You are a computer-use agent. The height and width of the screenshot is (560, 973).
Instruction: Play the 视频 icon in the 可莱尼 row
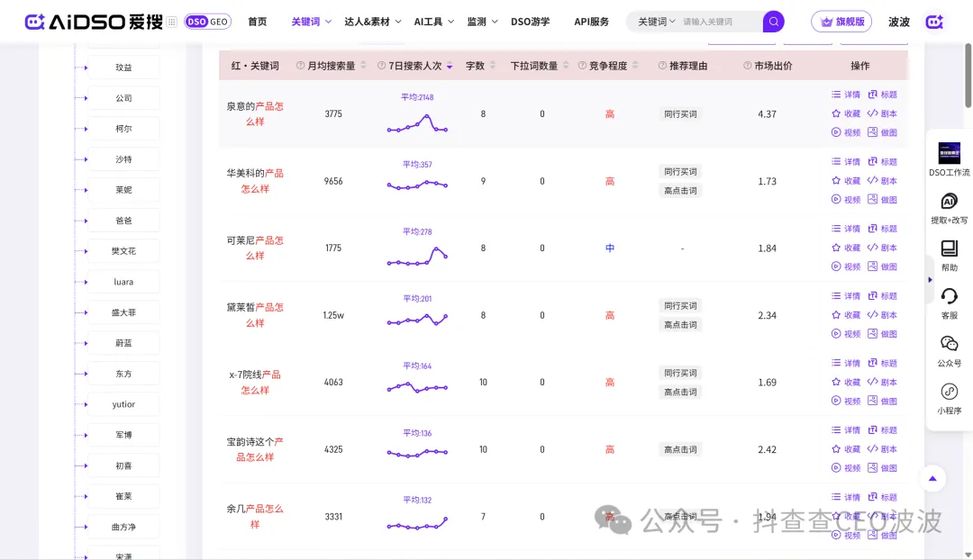[845, 266]
